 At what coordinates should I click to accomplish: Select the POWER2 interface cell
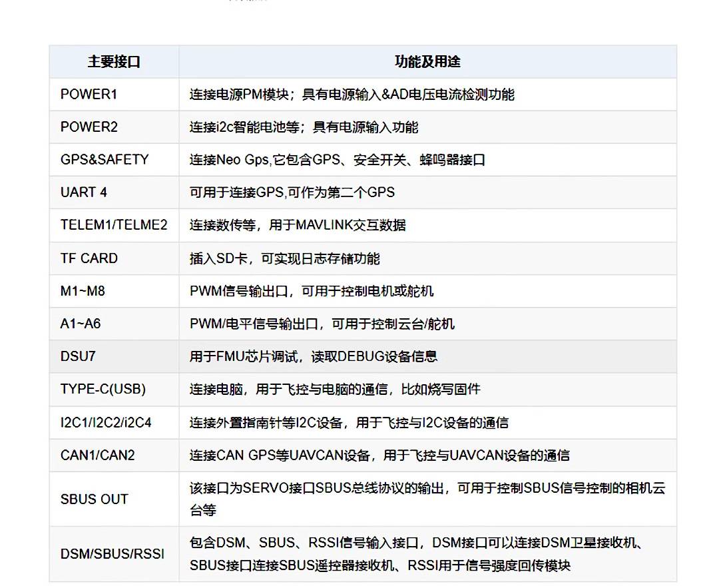click(89, 127)
